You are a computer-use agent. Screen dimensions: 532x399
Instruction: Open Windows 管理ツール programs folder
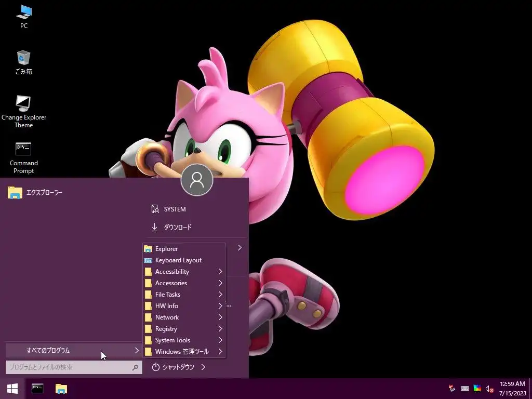coord(184,352)
